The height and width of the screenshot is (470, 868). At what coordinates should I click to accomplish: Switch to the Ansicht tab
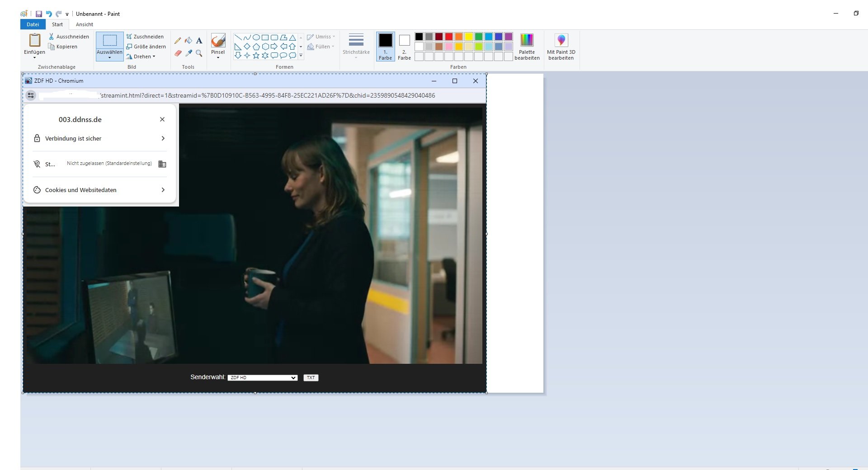[x=85, y=24]
